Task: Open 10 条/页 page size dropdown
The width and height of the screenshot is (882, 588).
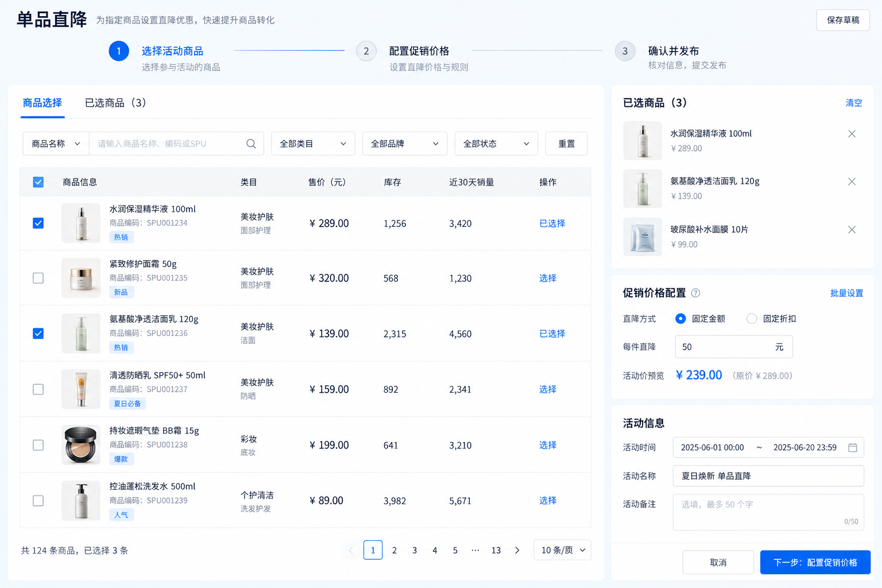Action: pyautogui.click(x=562, y=550)
